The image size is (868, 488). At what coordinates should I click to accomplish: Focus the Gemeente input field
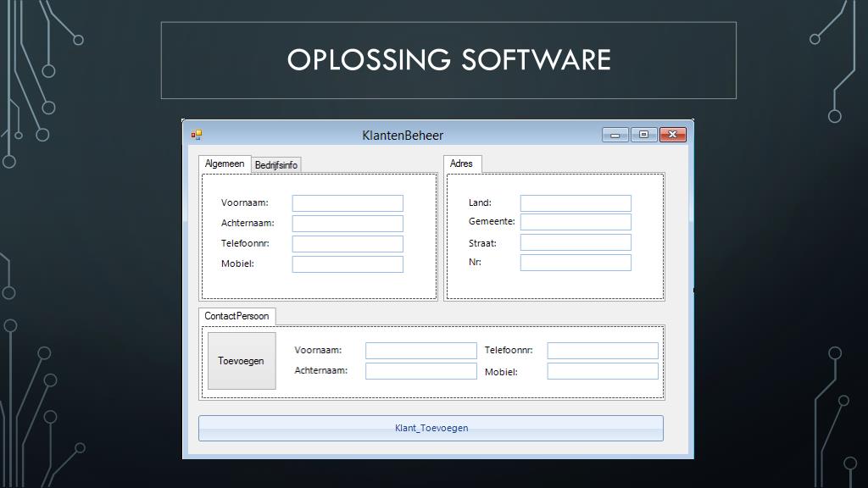coord(576,222)
